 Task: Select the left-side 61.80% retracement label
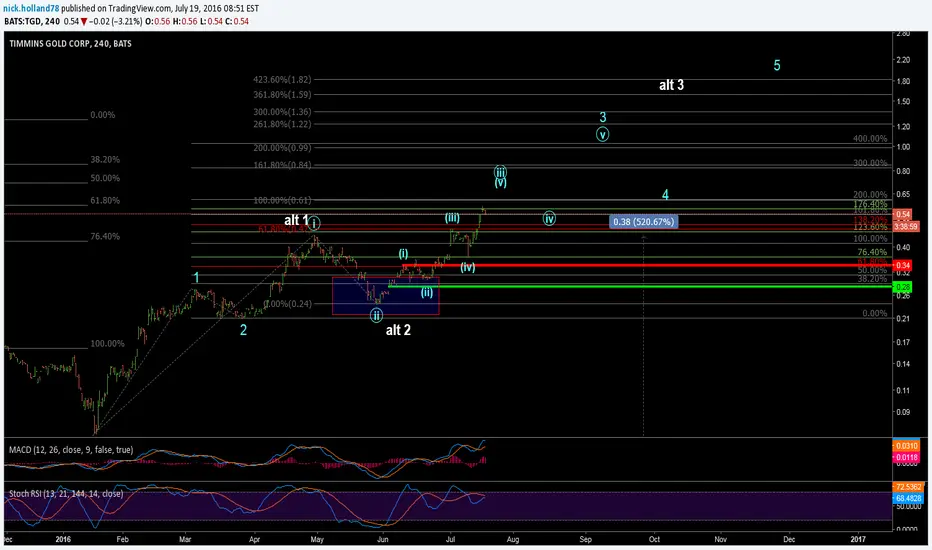click(x=105, y=201)
